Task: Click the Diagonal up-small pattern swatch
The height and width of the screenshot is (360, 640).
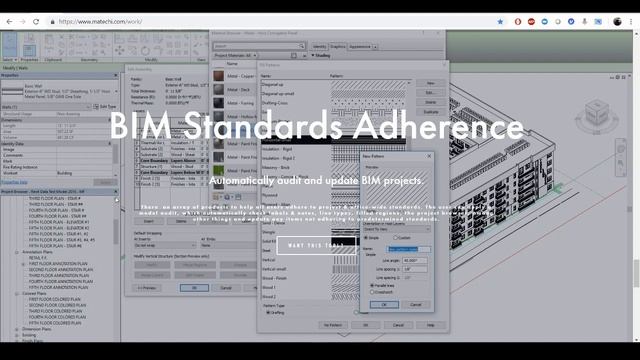Action: click(x=369, y=94)
